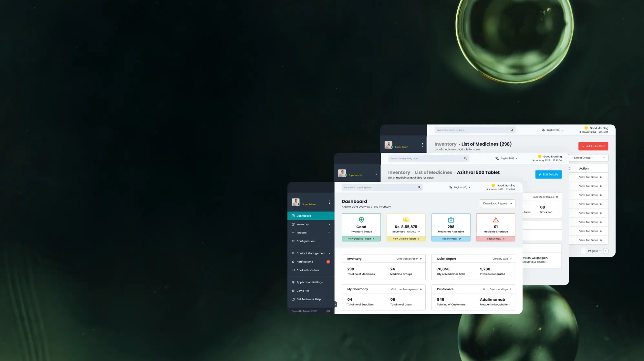This screenshot has height=361, width=644.
Task: Follow the Go to Customers Page link
Action: [497, 289]
